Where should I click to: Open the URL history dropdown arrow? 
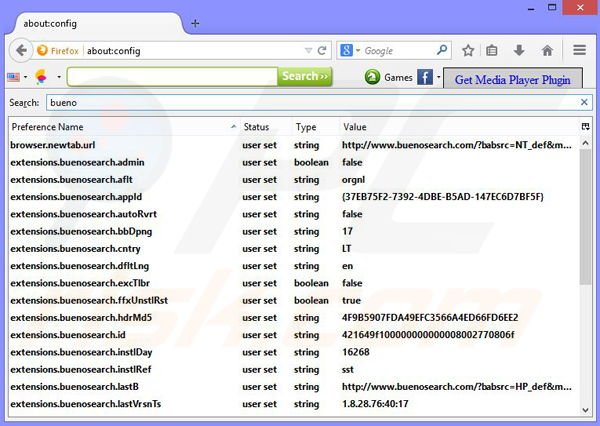pos(308,51)
